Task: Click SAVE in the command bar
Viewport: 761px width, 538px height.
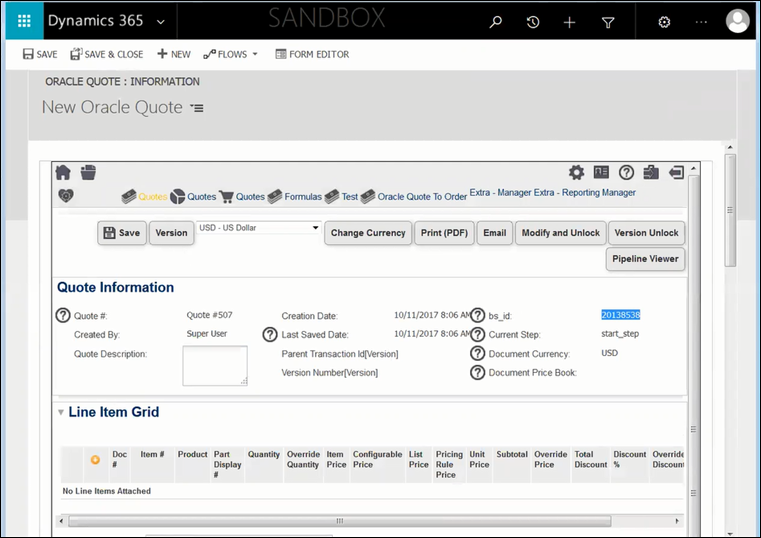Action: 40,54
